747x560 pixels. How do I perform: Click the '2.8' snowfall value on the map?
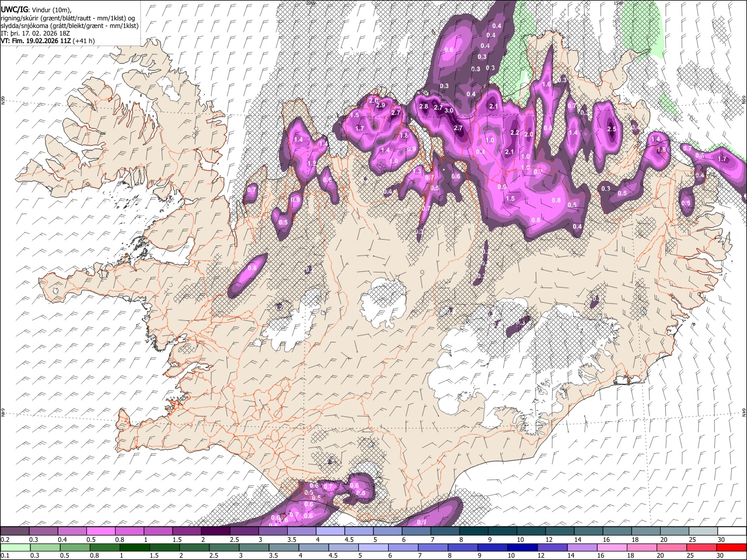[x=424, y=106]
